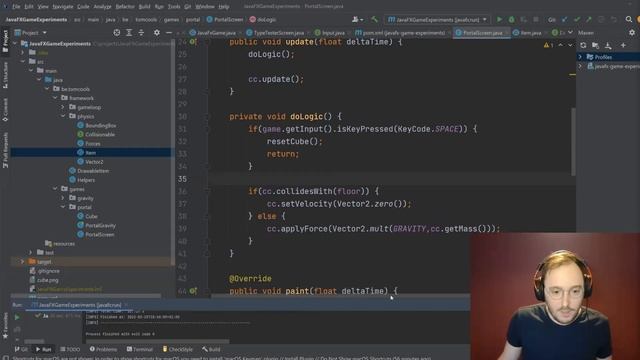Click the Search Everywhere magnifier icon
640x360 pixels.
pos(629,19)
